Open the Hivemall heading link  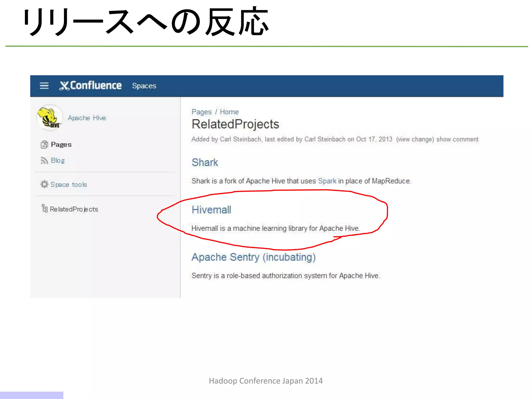(x=211, y=210)
